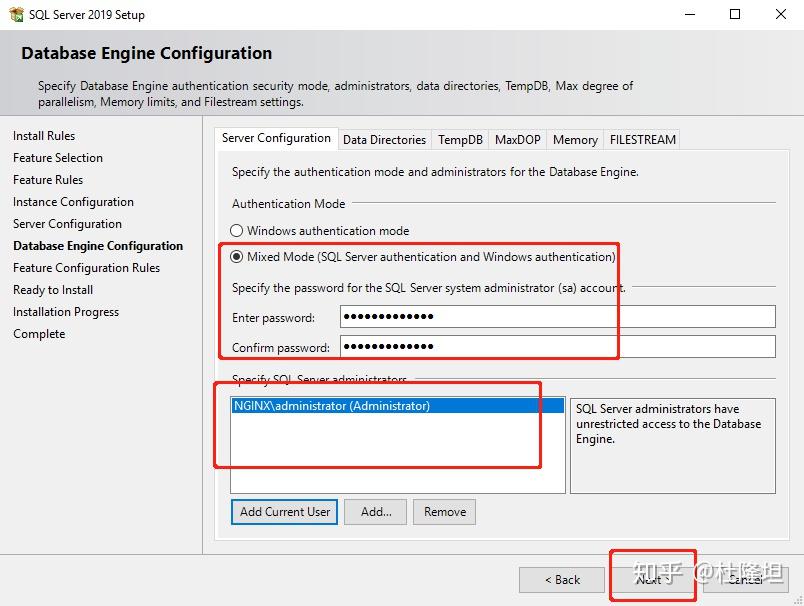
Task: Click the Next button to continue
Action: [x=652, y=579]
